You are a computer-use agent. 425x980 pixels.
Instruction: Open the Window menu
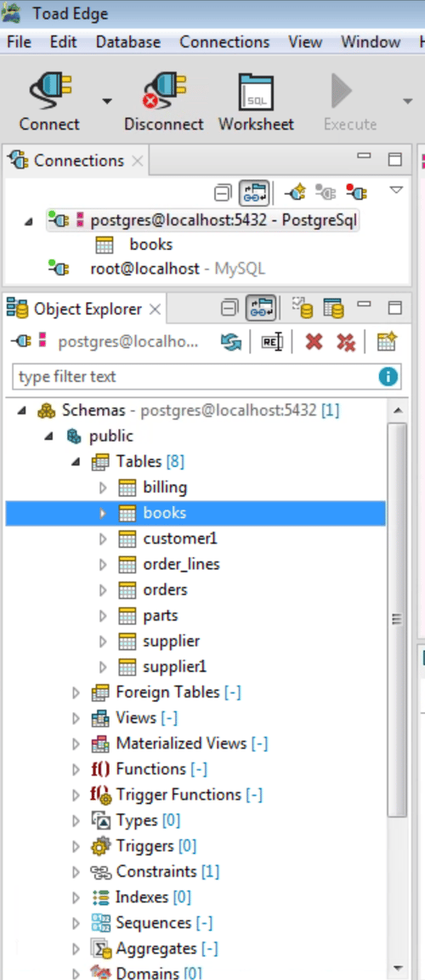[x=371, y=43]
